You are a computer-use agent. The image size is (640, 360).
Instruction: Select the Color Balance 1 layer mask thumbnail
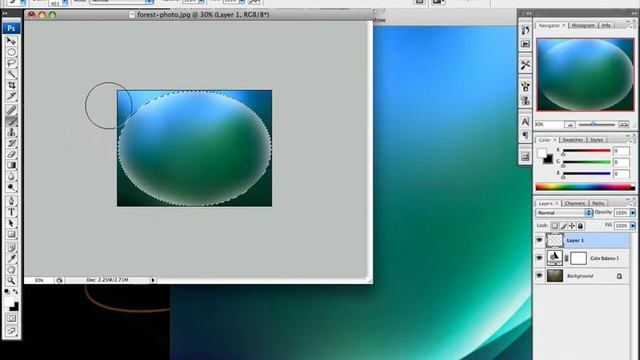click(578, 258)
